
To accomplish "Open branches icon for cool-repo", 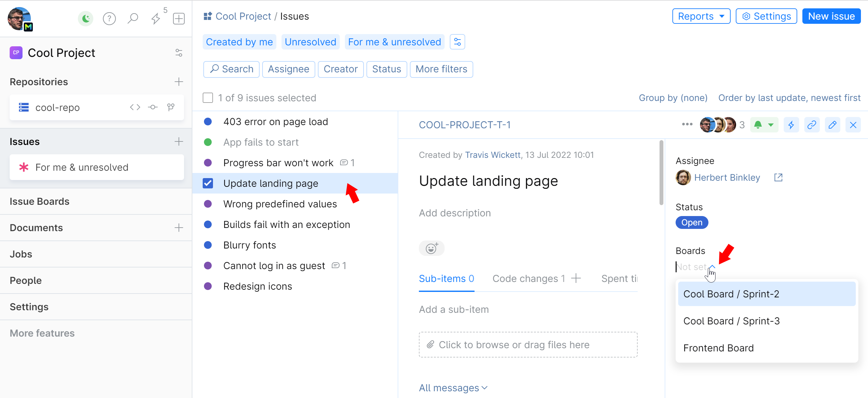I will [x=171, y=107].
